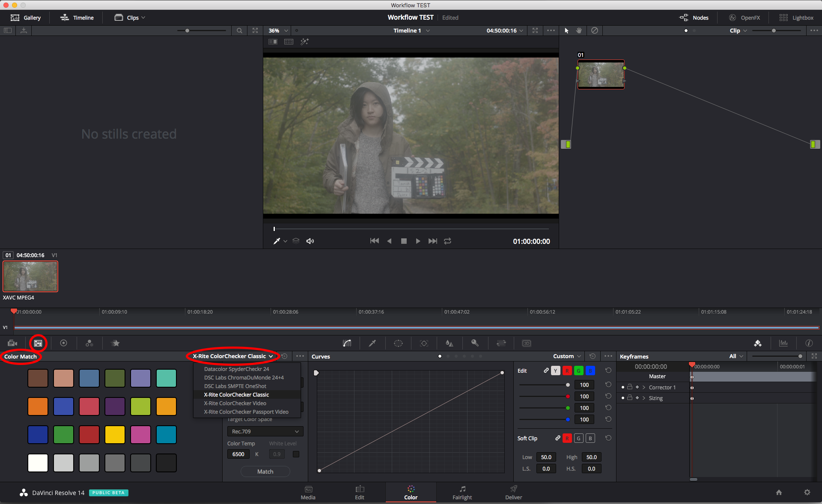Show the Lightbox view
Viewport: 822px width, 504px height.
(796, 18)
